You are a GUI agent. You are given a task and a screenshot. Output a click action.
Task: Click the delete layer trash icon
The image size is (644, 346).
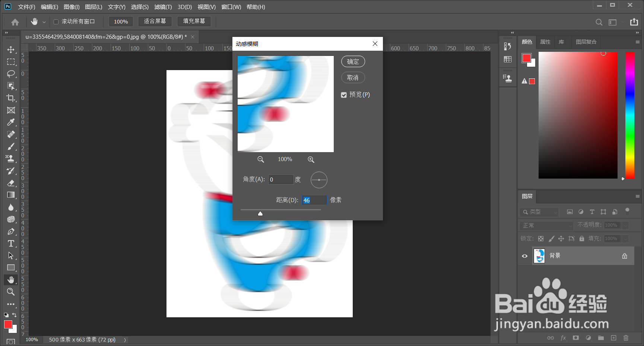pyautogui.click(x=626, y=338)
